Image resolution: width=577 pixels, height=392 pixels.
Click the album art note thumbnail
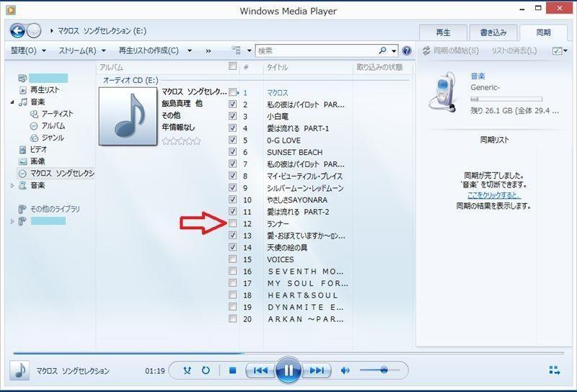coord(128,116)
